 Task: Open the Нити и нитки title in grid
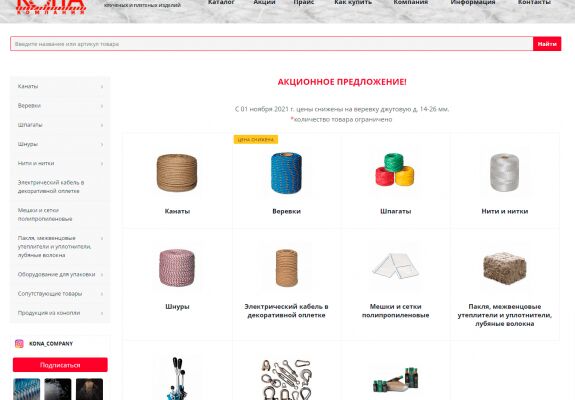point(505,211)
